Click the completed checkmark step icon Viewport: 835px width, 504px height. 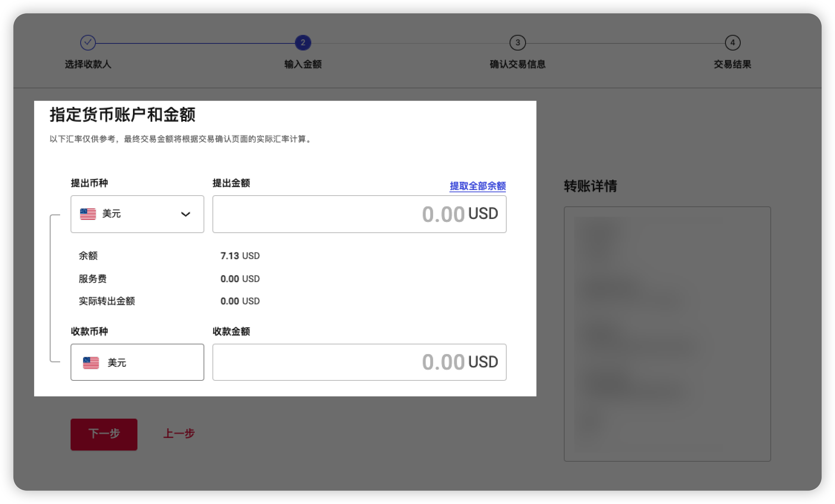(x=88, y=43)
